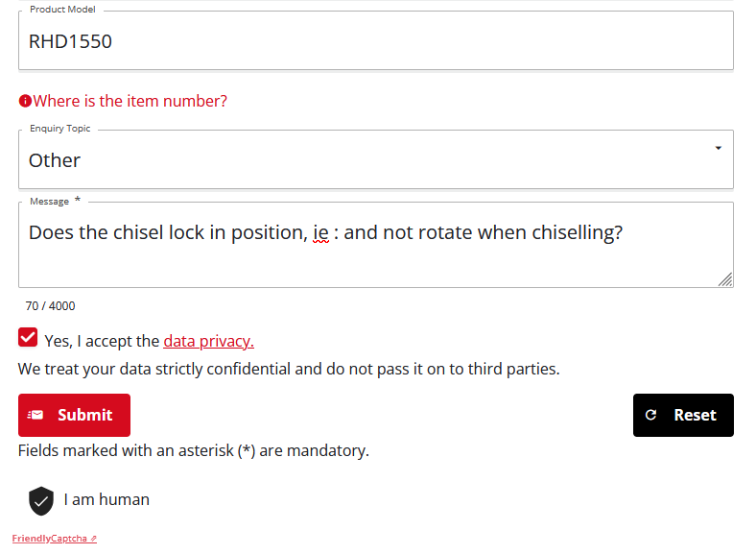Click the circular arrow Reset icon
The height and width of the screenshot is (554, 756).
(651, 415)
